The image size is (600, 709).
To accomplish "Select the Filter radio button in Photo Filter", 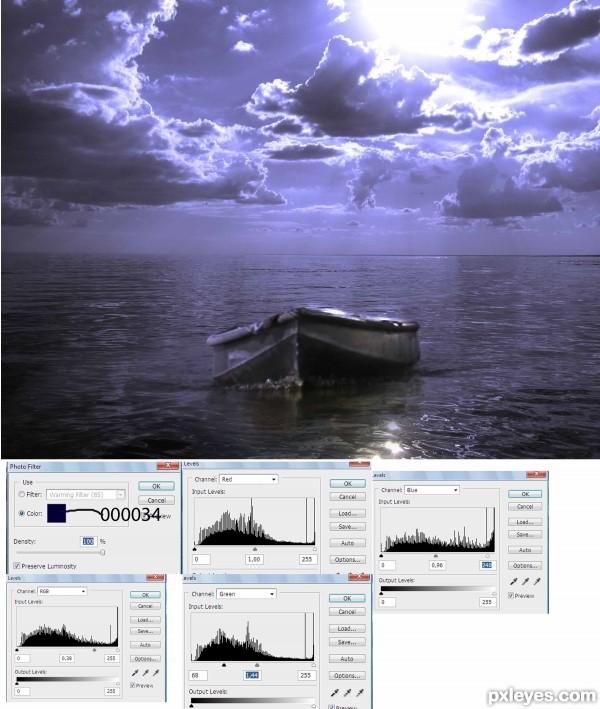I will pos(21,495).
